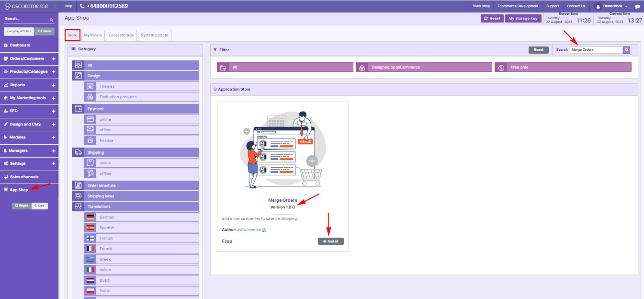Image resolution: width=644 pixels, height=299 pixels.
Task: Open Dashboard via its sidebar icon
Action: 6,45
